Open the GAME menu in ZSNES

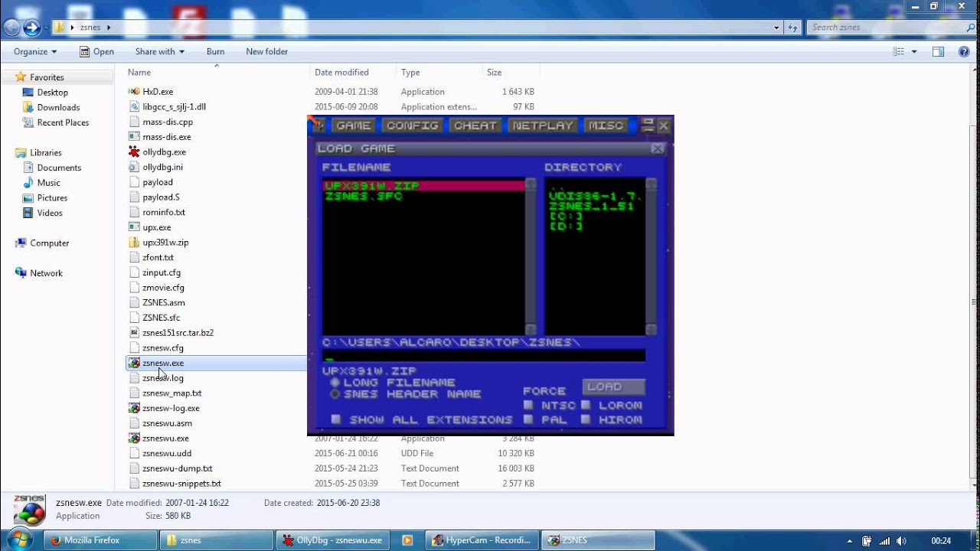coord(353,126)
